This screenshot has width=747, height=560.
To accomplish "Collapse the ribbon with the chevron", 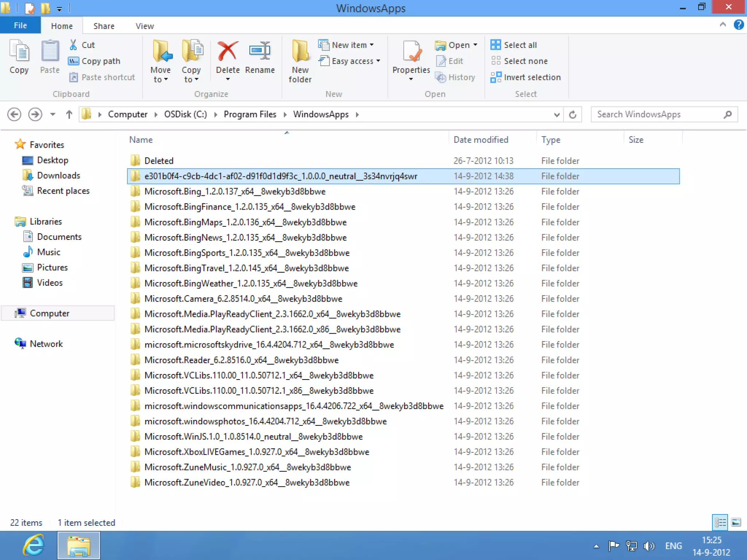I will (723, 25).
